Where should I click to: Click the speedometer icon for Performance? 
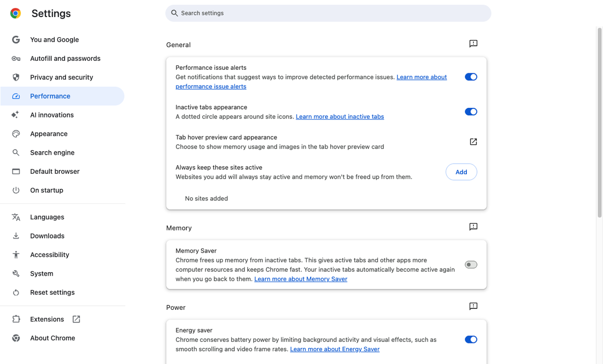click(x=16, y=96)
